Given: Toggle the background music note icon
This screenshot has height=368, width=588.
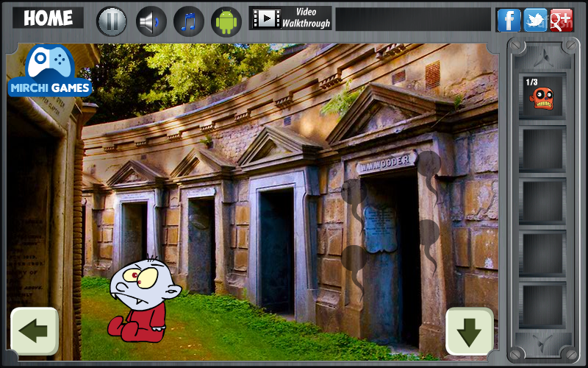Looking at the screenshot, I should point(189,21).
